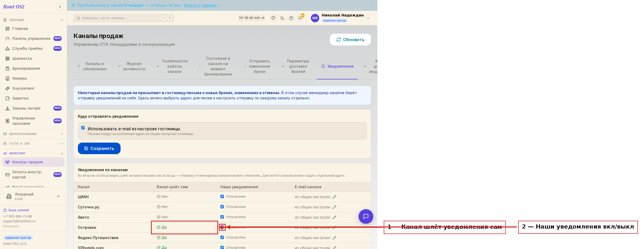Focus the commands and guests search field
The height and width of the screenshot is (249, 644).
pos(123,18)
